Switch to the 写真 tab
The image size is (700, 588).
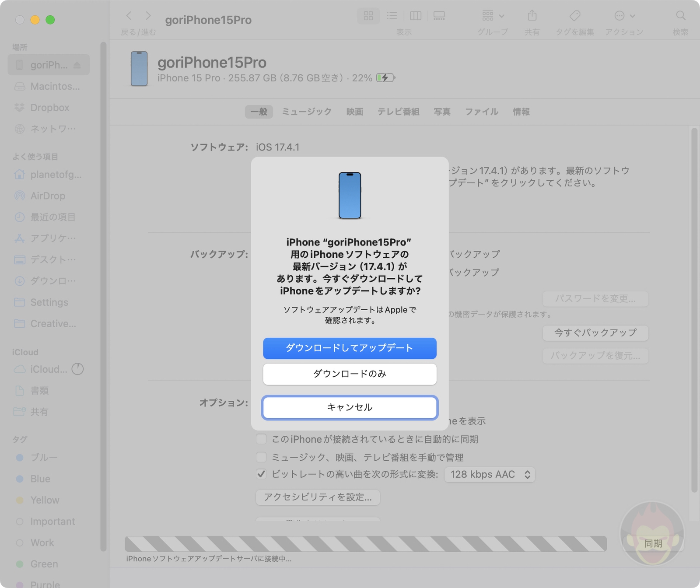pos(442,112)
